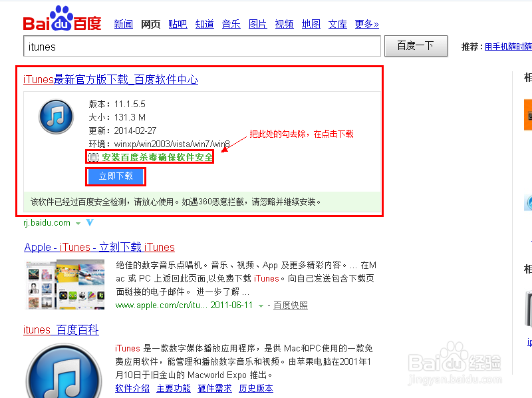Click the 版本: 11.1.5.5 text
532x398 pixels.
point(117,104)
